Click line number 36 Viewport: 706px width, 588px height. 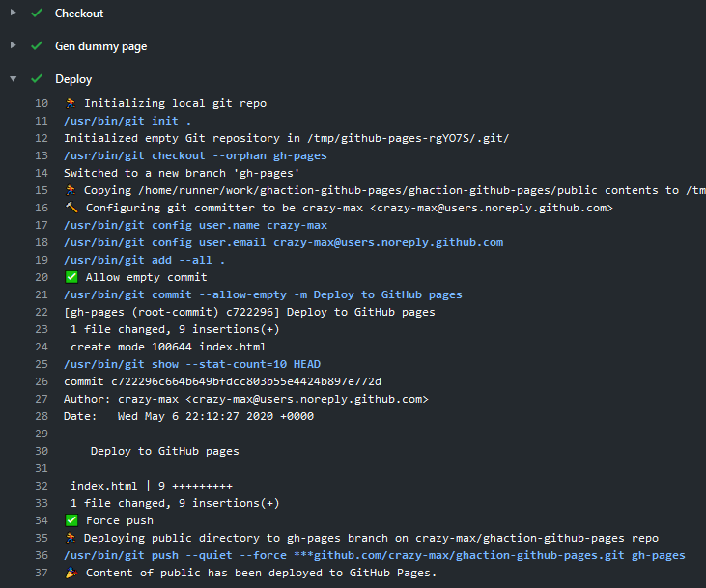pyautogui.click(x=42, y=555)
